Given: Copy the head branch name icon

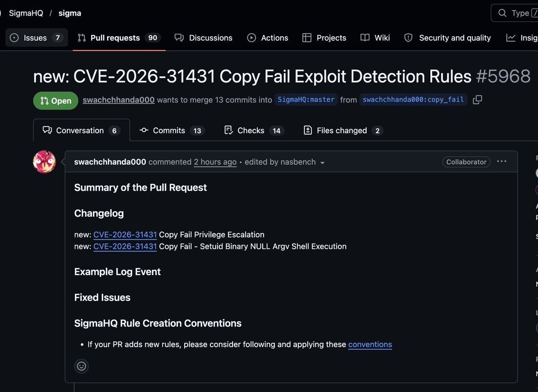Looking at the screenshot, I should pos(477,100).
